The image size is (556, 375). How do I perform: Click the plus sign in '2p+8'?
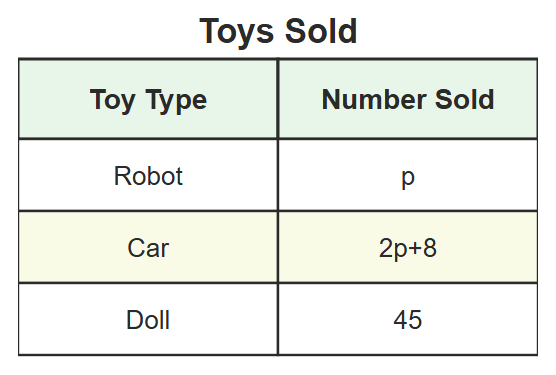coord(415,248)
